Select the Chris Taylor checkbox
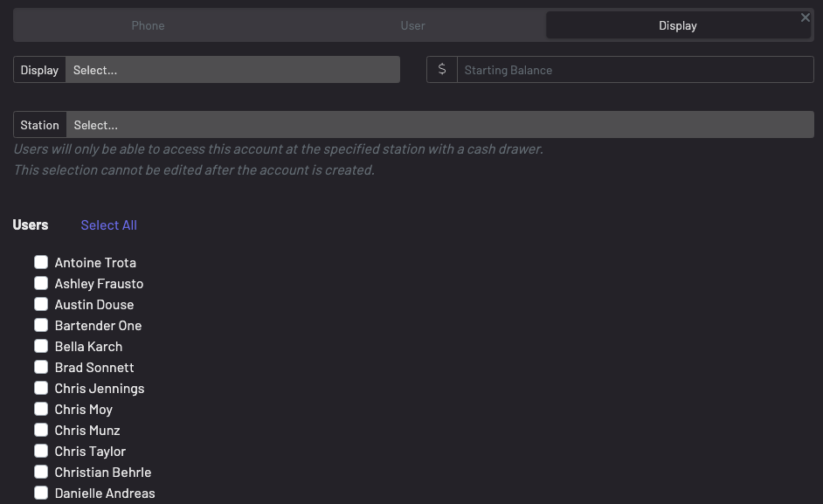823x504 pixels. click(x=41, y=451)
